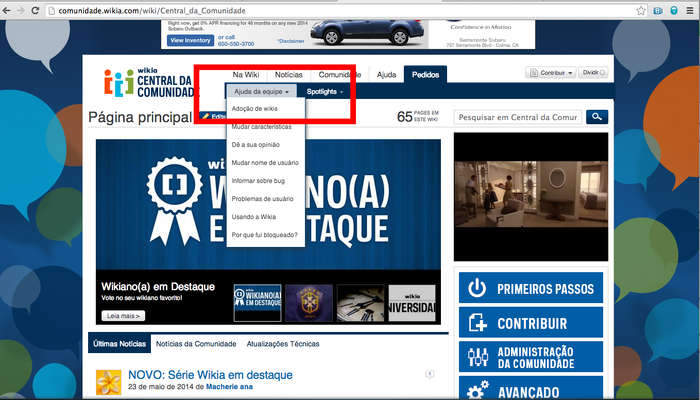This screenshot has width=700, height=400.
Task: Click the gears icon in Avançado
Action: 478,390
